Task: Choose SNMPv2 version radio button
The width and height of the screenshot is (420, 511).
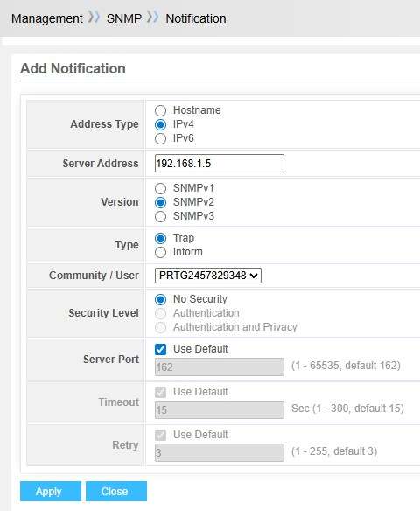Action: coord(160,202)
